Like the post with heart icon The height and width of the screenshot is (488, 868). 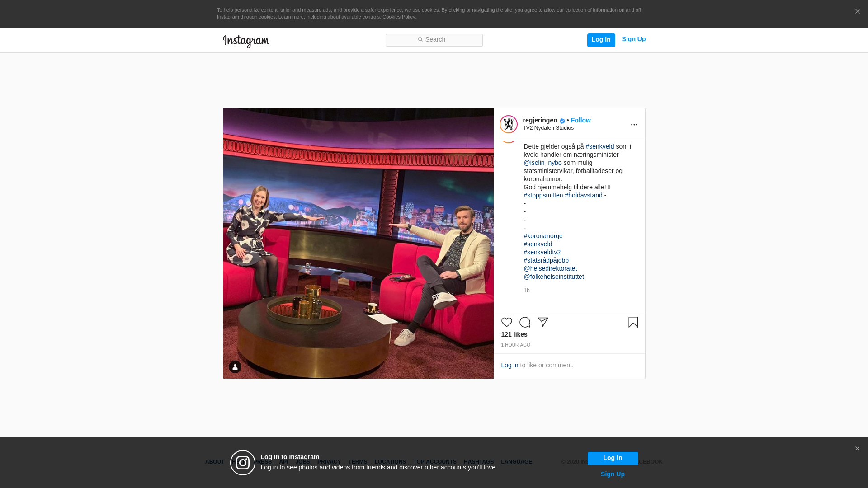[x=506, y=322]
